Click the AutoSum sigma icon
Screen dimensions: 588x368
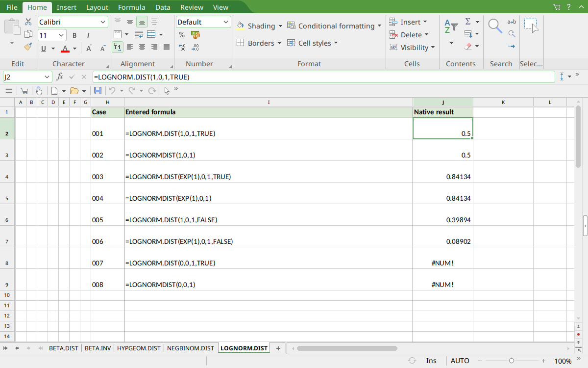click(x=468, y=22)
